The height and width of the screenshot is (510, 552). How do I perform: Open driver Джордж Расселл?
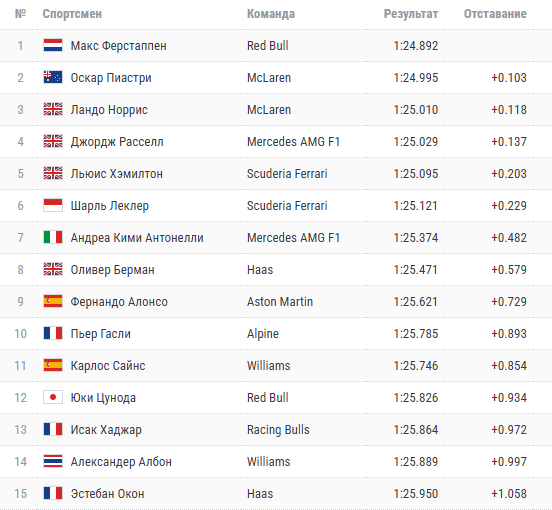click(x=117, y=142)
